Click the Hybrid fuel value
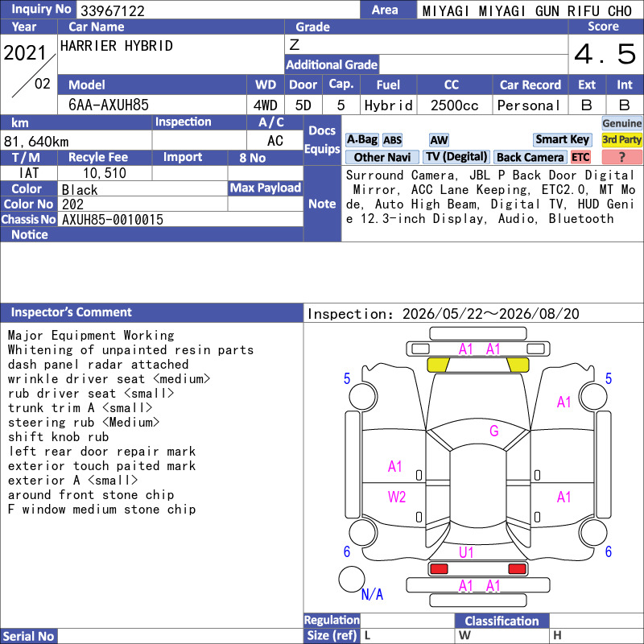 point(389,105)
